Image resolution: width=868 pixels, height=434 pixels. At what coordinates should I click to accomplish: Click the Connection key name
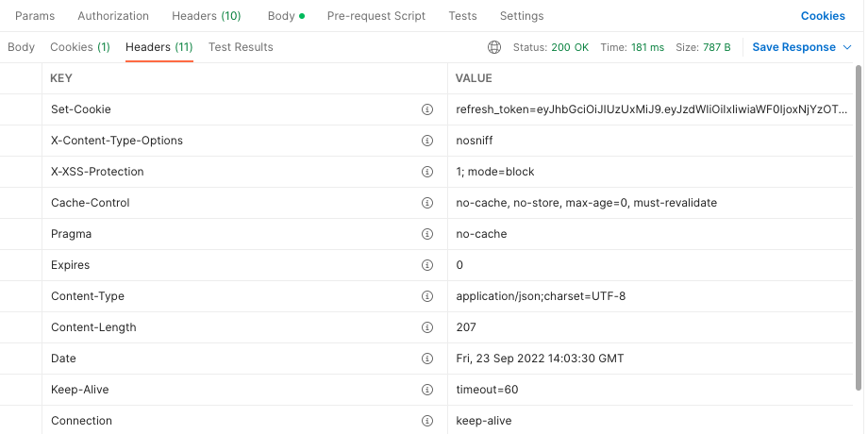(81, 421)
